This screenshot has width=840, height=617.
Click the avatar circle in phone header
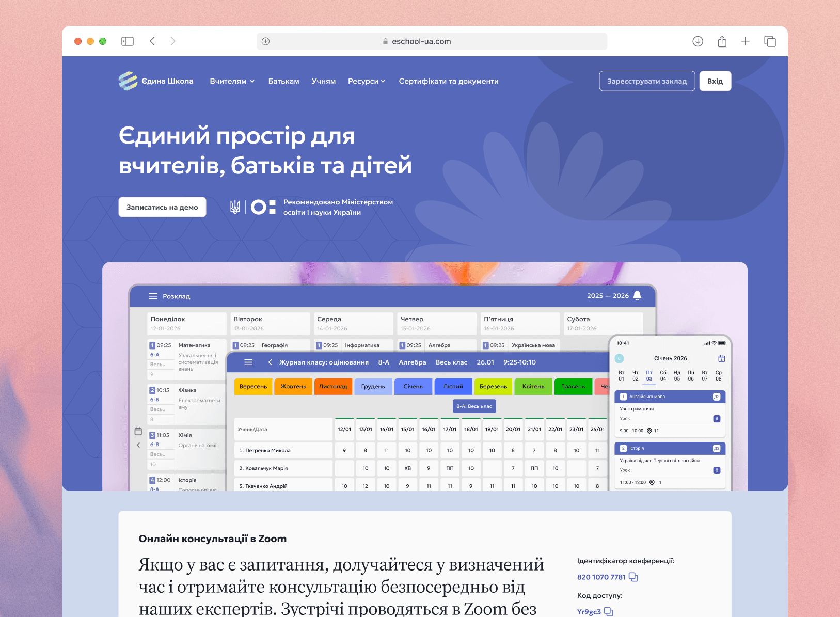[620, 358]
